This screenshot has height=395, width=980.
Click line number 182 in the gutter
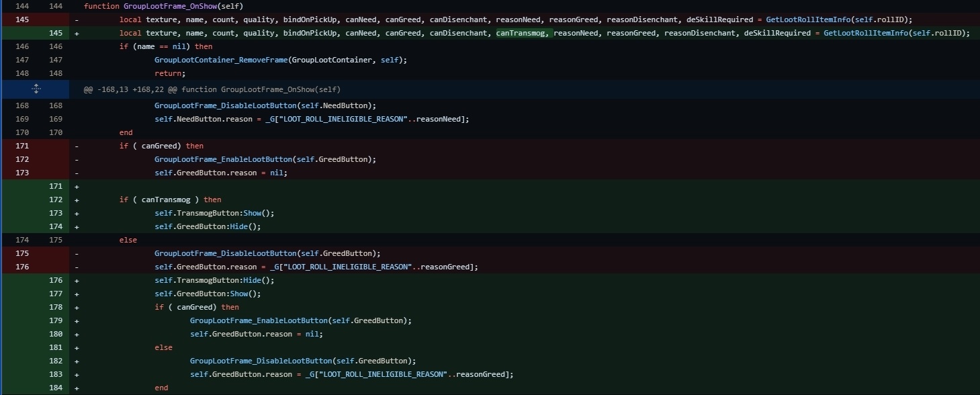click(x=56, y=361)
